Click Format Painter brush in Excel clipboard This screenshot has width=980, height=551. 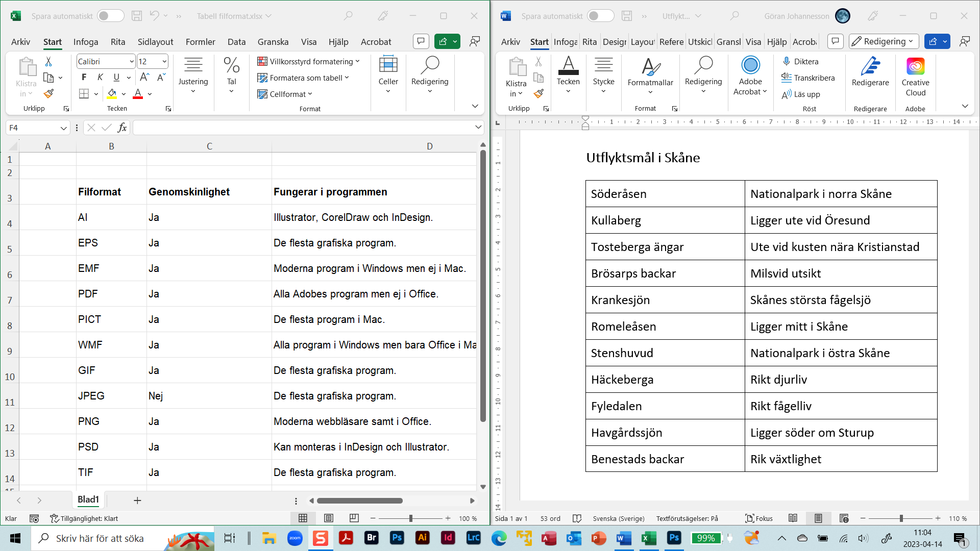coord(48,94)
